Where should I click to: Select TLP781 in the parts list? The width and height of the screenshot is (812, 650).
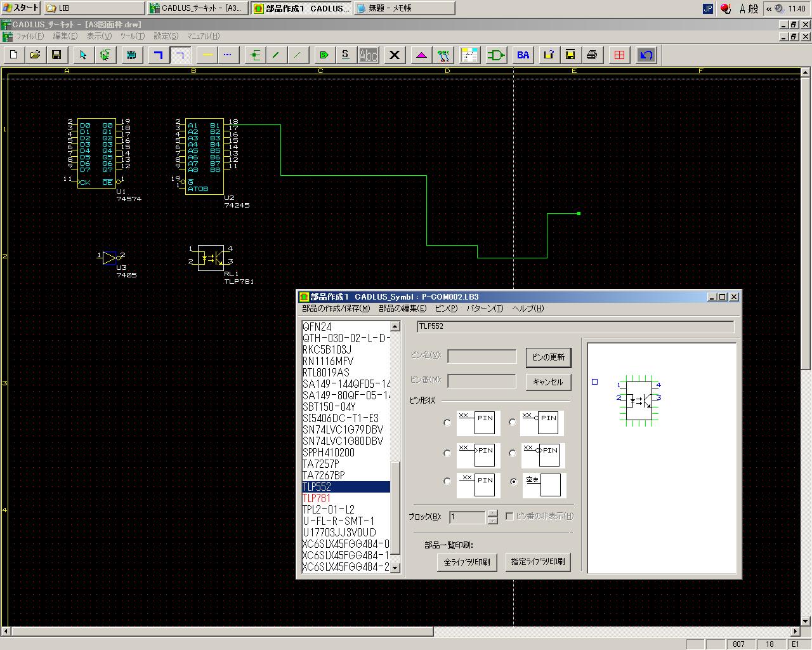pos(317,498)
